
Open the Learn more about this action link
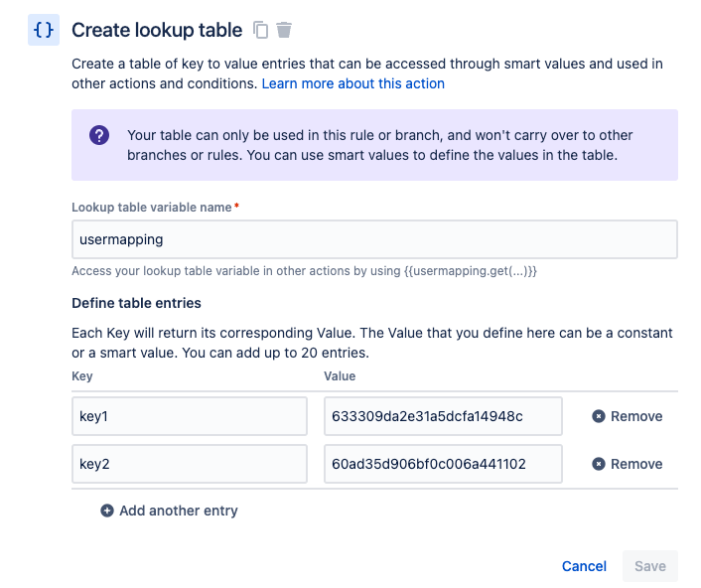(x=352, y=83)
